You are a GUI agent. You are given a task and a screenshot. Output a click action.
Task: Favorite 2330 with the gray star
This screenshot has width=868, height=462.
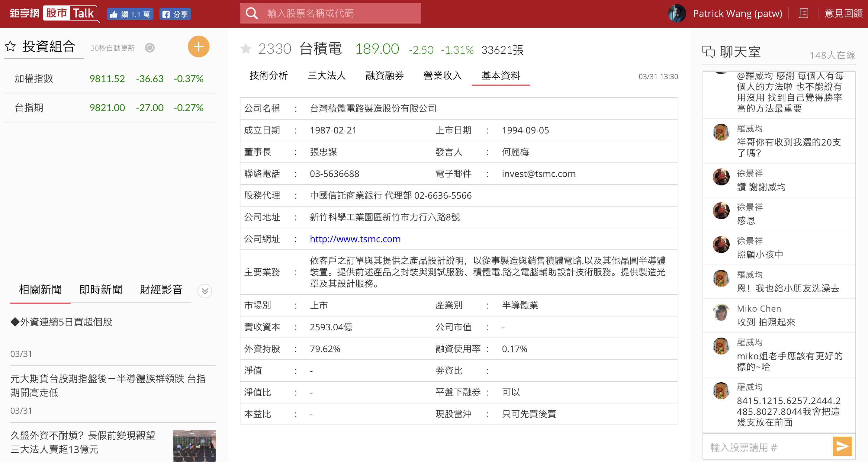point(246,49)
